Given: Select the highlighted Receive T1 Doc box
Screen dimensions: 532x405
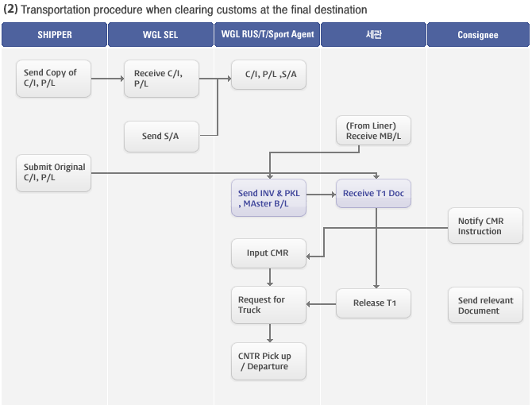Looking at the screenshot, I should (373, 193).
